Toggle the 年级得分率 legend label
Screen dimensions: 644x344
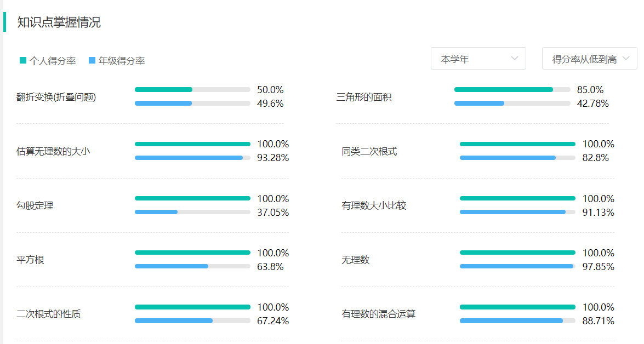point(122,61)
